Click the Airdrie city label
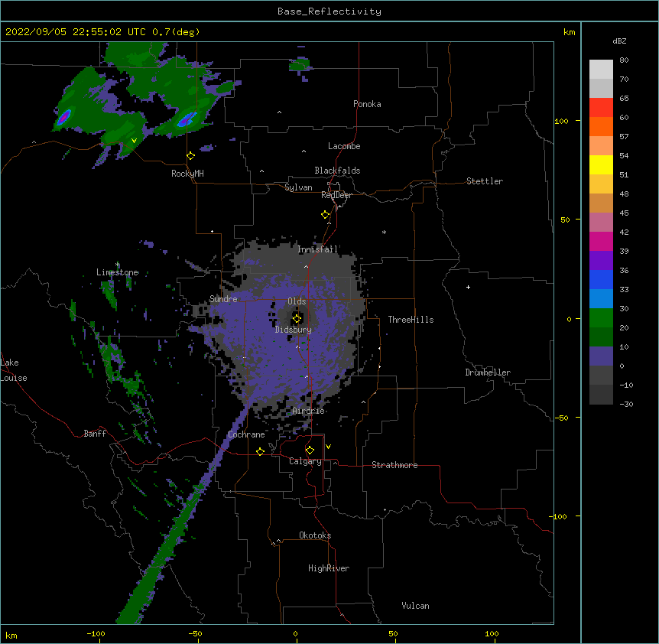The width and height of the screenshot is (659, 644). point(309,411)
